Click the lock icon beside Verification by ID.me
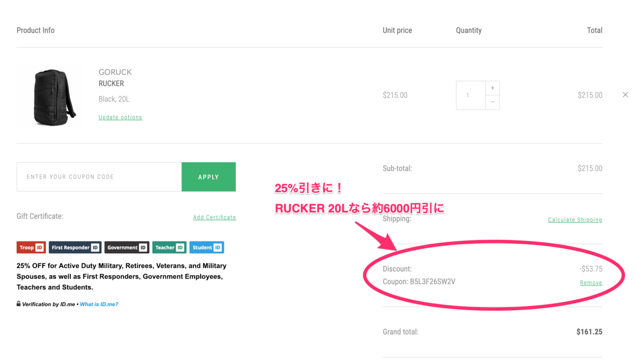644x362 pixels. pyautogui.click(x=19, y=304)
